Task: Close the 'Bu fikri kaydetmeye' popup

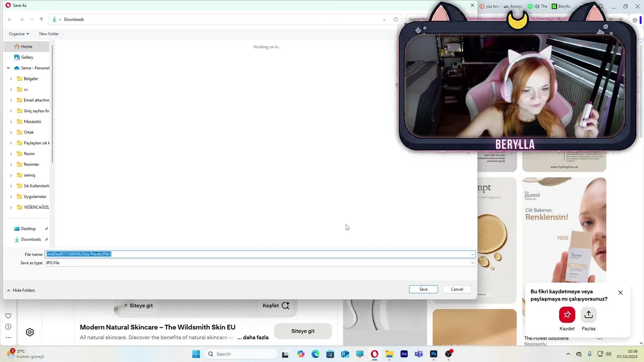Action: [620, 293]
